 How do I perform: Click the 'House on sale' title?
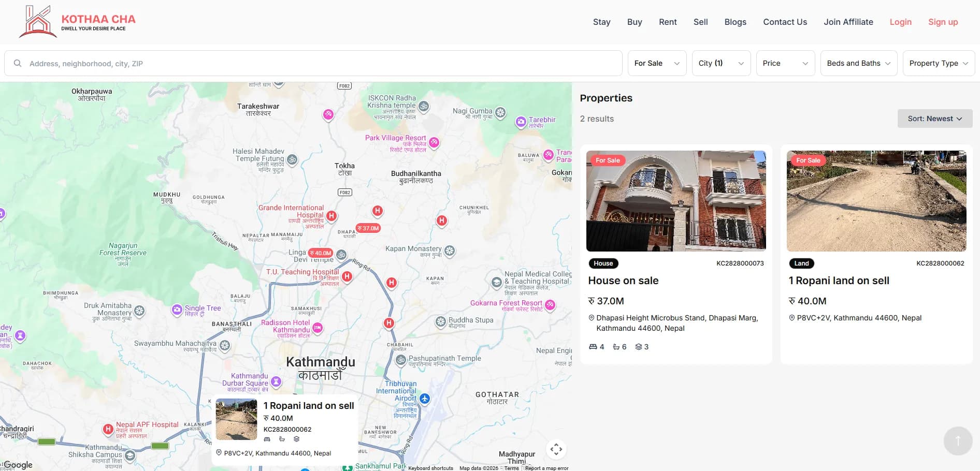pyautogui.click(x=623, y=281)
